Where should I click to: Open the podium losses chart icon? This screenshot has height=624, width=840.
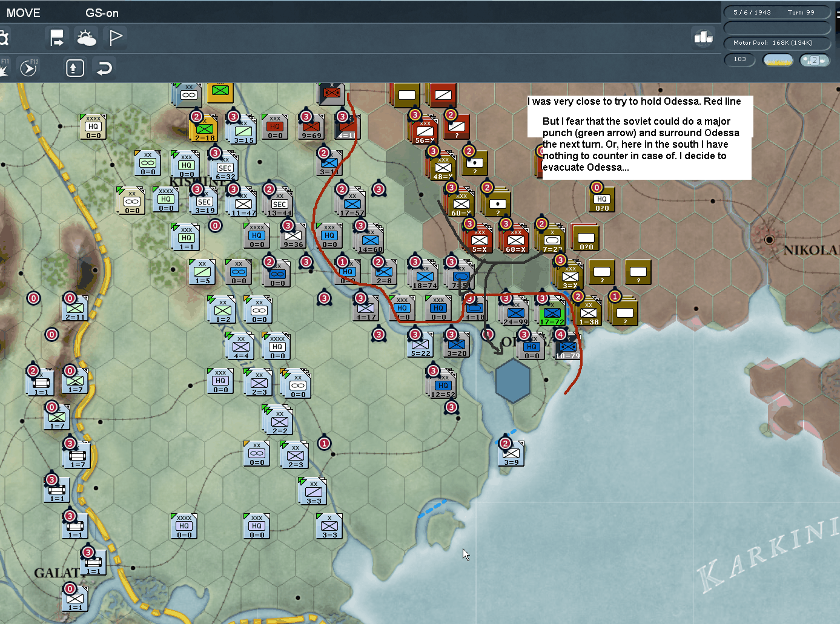pos(703,38)
